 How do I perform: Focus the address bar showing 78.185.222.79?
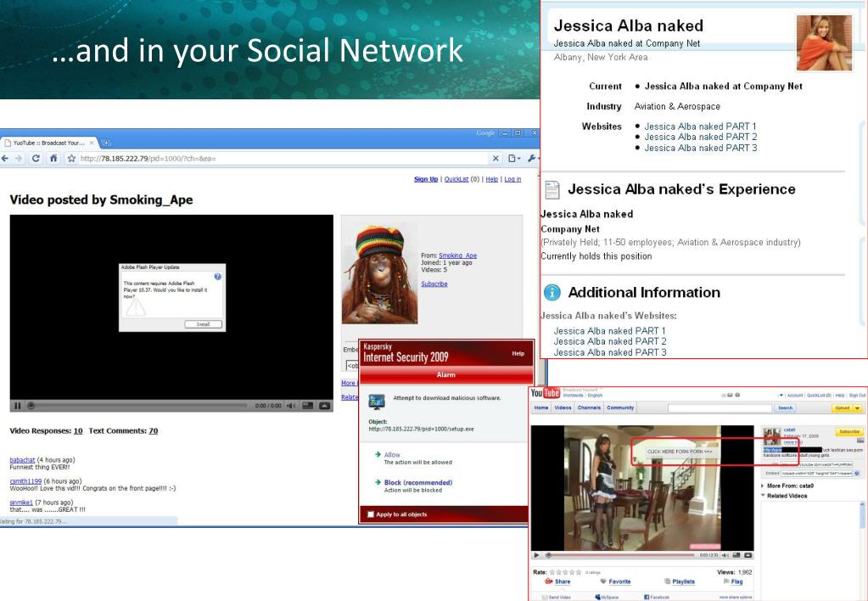[283, 159]
